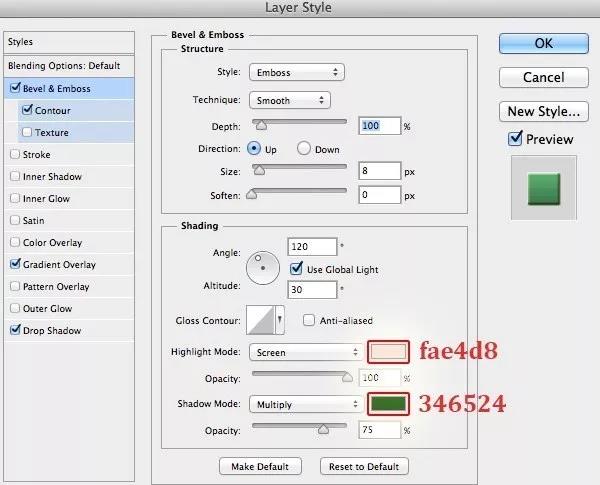
Task: Open the Technique dropdown showing Smooth
Action: (x=289, y=100)
